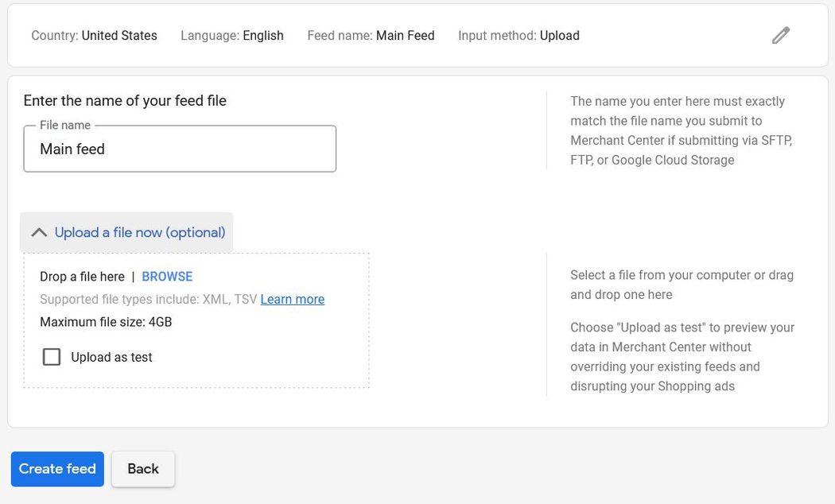
Task: Enable the 'Upload as test' checkbox
Action: click(x=52, y=357)
